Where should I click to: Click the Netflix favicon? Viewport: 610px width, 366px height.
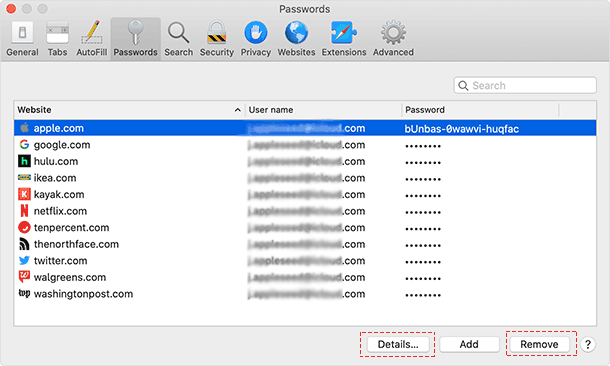click(24, 211)
